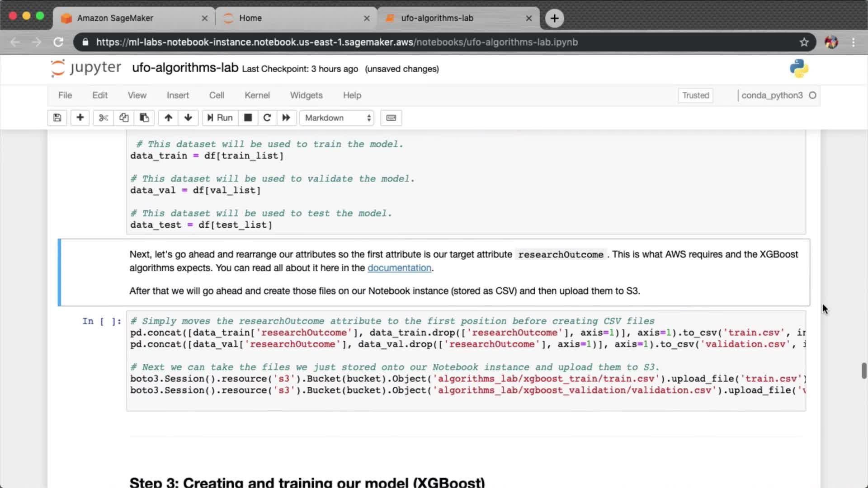Open the command palette keyboard icon

pyautogui.click(x=391, y=118)
